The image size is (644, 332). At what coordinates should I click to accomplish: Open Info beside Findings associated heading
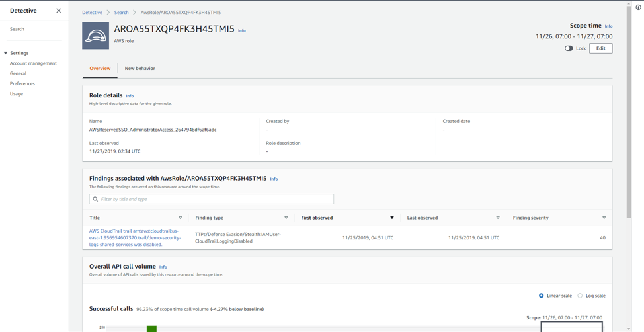click(274, 179)
